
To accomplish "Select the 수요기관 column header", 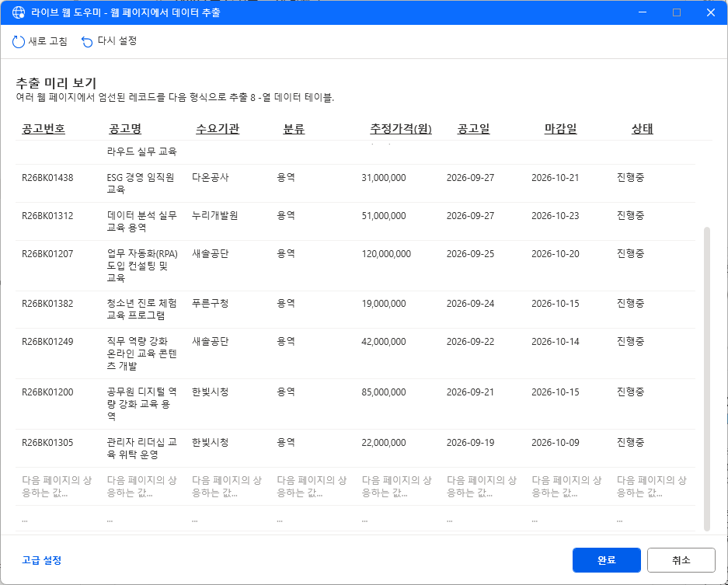I will pos(218,129).
